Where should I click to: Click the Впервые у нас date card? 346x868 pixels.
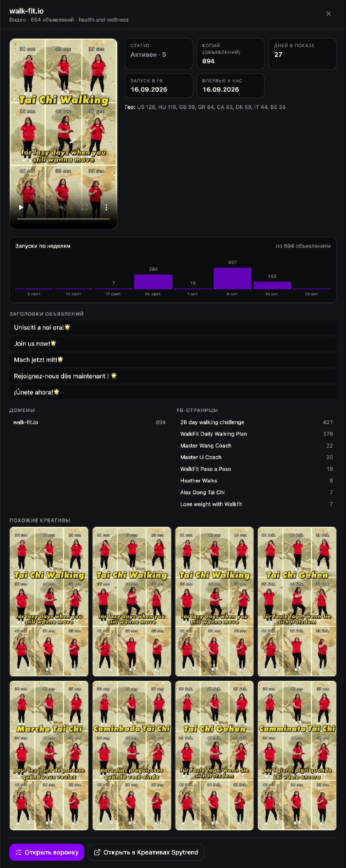230,86
